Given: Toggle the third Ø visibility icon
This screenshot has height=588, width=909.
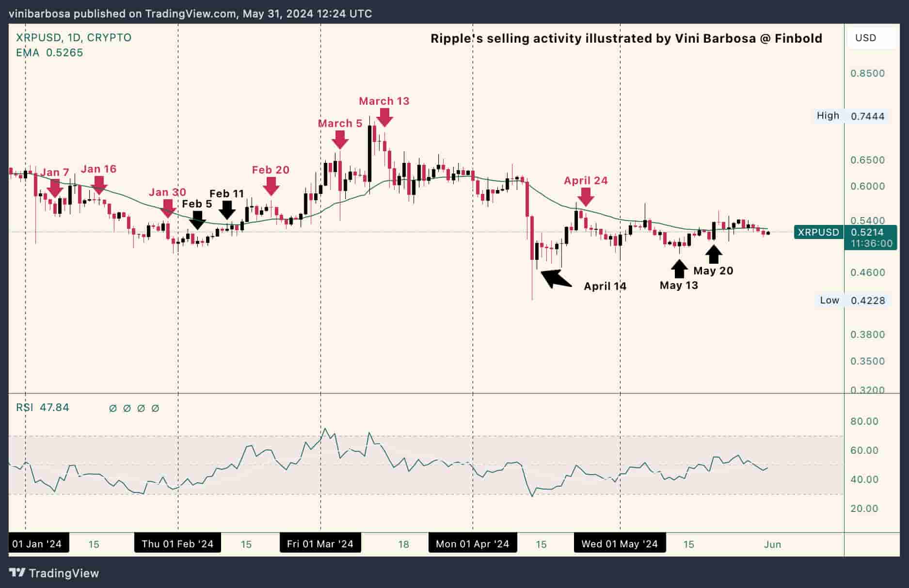Looking at the screenshot, I should [x=140, y=408].
